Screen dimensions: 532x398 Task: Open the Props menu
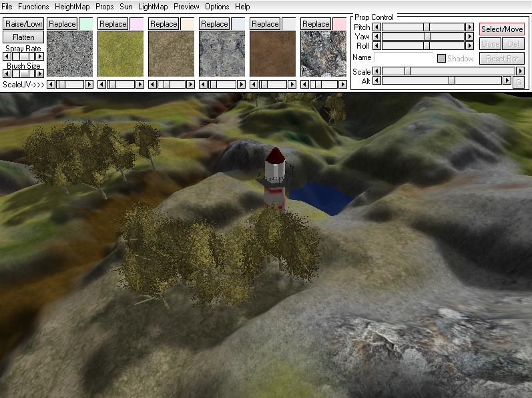[104, 7]
